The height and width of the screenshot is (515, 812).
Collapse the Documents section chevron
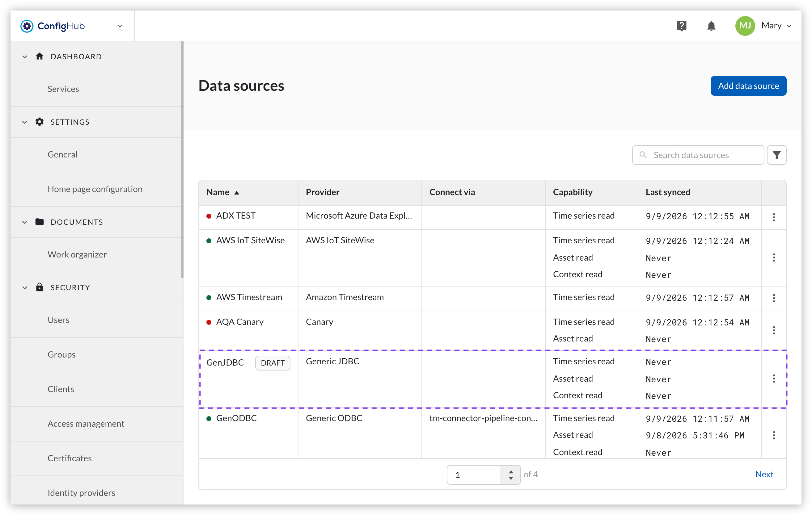point(25,222)
